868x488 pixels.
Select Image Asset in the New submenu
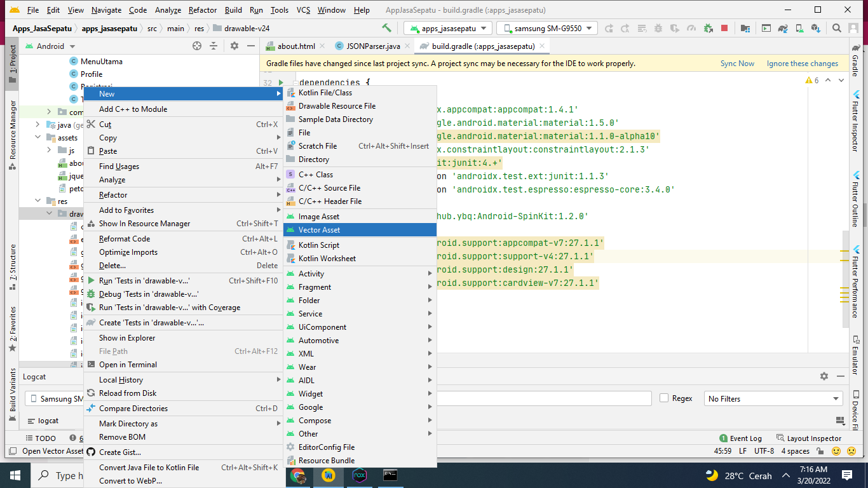coord(360,217)
